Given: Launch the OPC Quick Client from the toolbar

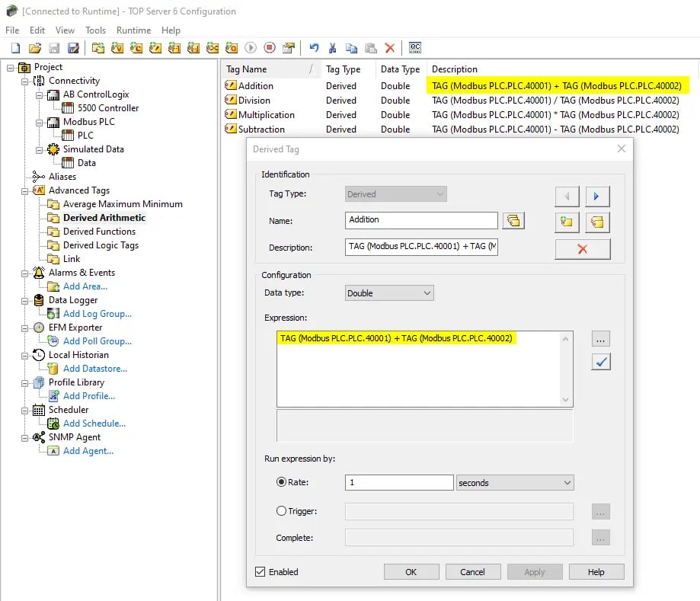Looking at the screenshot, I should [x=415, y=47].
